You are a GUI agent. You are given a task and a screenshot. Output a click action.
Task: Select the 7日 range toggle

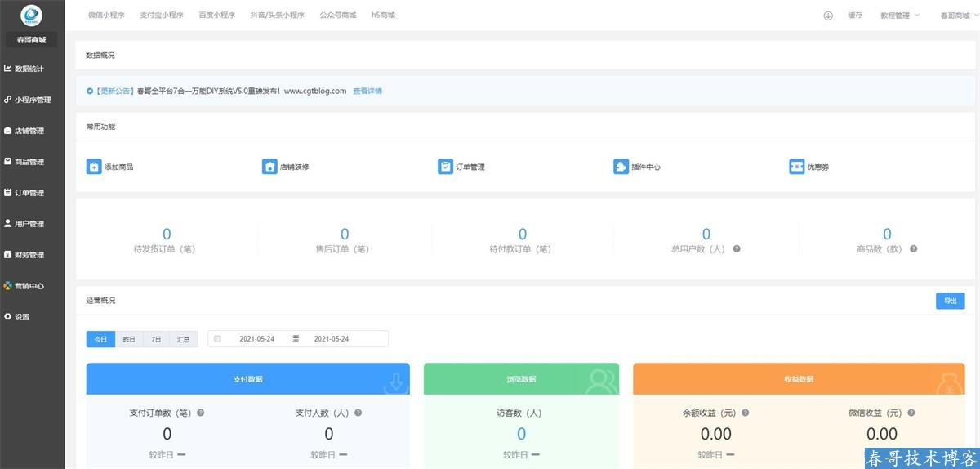(156, 339)
